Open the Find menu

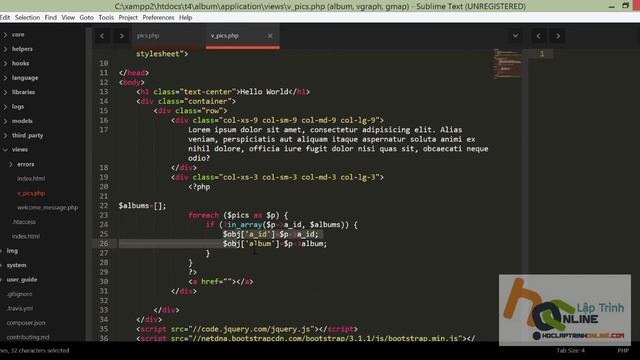point(51,18)
